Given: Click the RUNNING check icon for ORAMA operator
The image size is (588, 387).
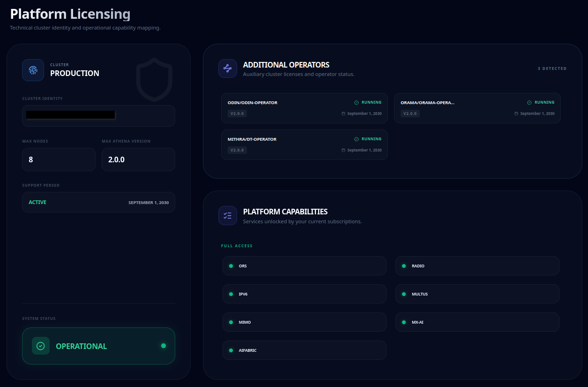Looking at the screenshot, I should pyautogui.click(x=529, y=102).
